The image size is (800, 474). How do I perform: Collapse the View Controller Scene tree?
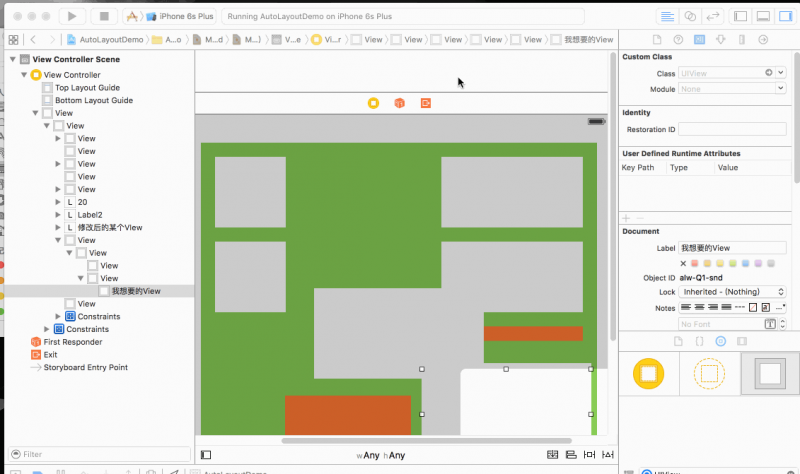[x=12, y=60]
